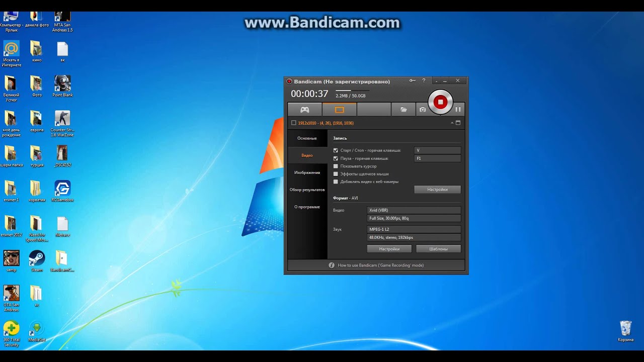Open the турция folder

[x=37, y=156]
